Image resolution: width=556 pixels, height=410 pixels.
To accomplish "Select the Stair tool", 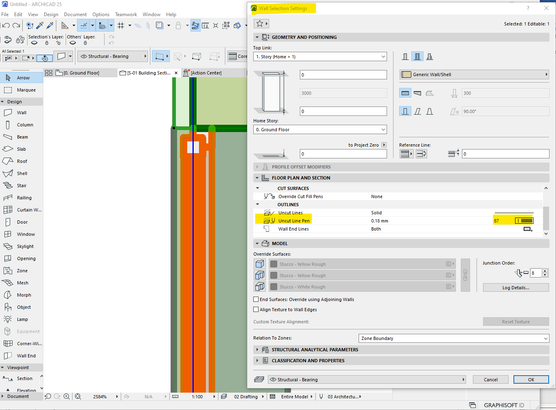I will [x=21, y=185].
